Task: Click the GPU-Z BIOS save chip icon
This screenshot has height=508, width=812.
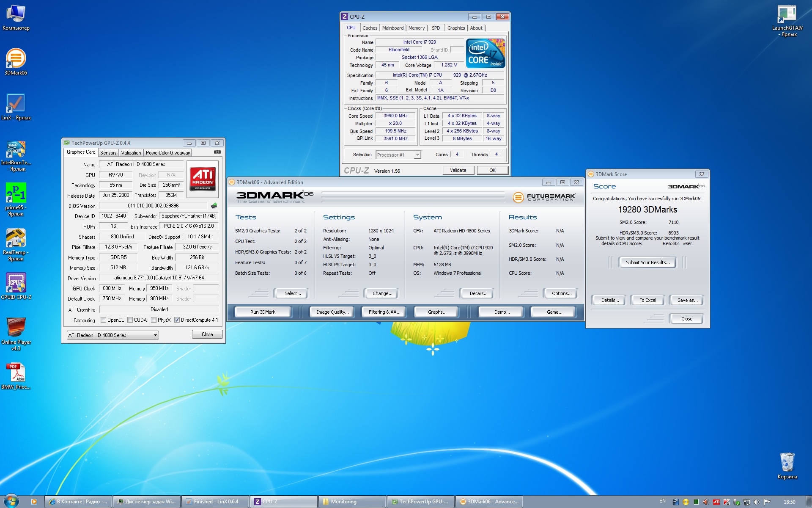Action: pyautogui.click(x=214, y=206)
